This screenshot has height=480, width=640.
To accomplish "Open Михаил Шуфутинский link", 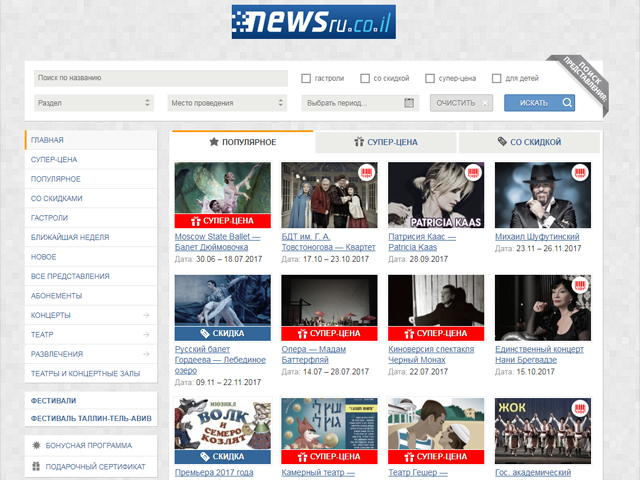I will tap(537, 236).
